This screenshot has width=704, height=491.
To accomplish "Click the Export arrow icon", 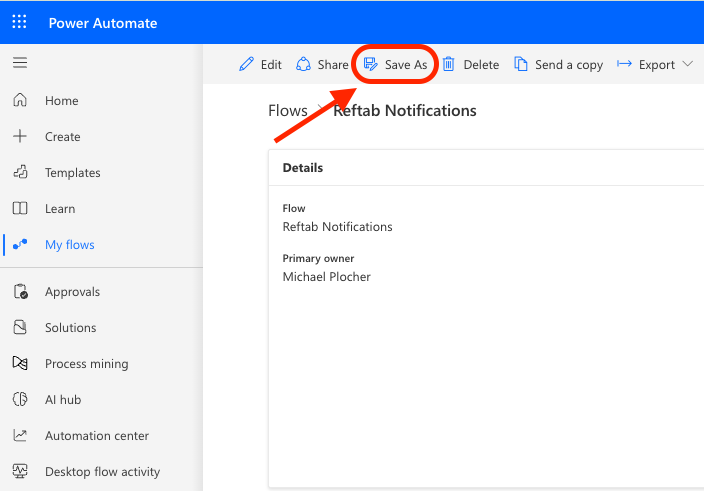I will tap(624, 64).
